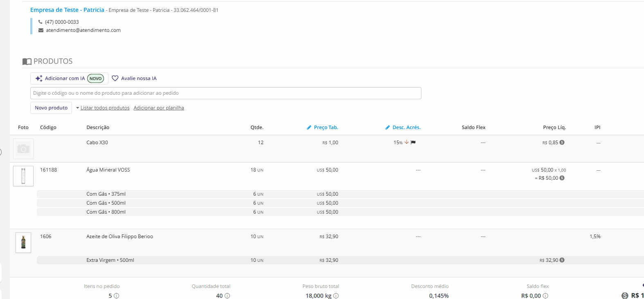Open the Água Mineral VOSS product thumbnail
The width and height of the screenshot is (644, 299).
tap(23, 176)
